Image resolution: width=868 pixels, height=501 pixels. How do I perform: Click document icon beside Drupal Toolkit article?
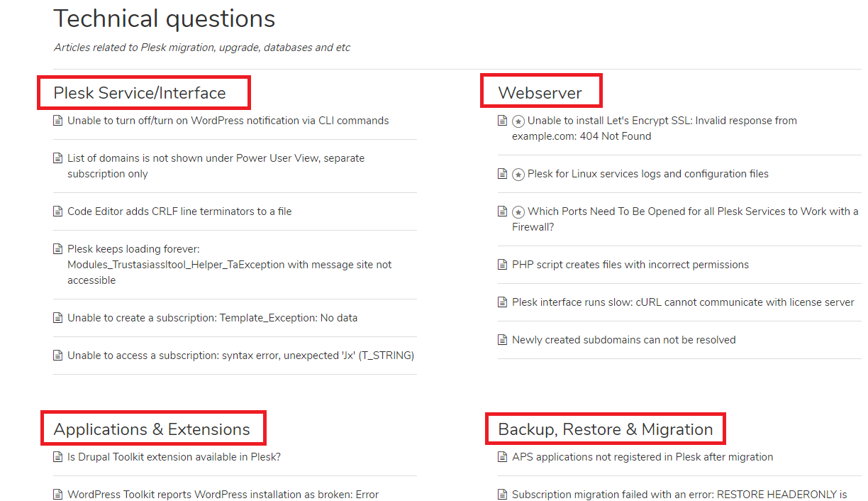point(58,457)
